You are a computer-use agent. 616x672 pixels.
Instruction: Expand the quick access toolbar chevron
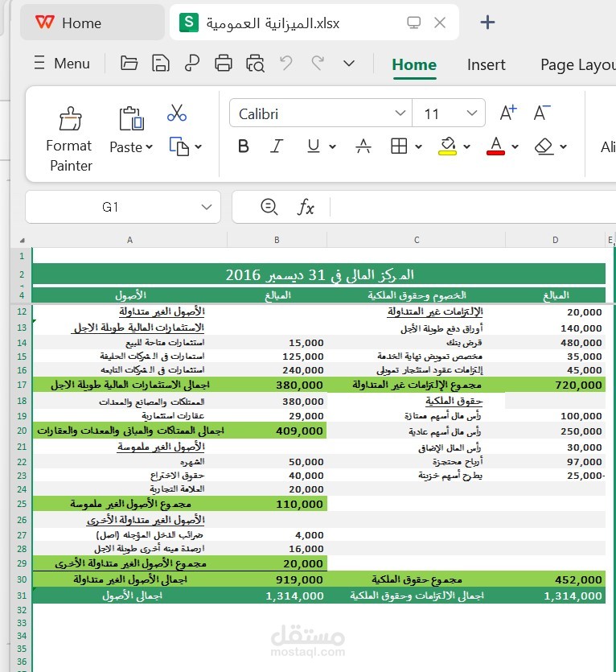349,64
